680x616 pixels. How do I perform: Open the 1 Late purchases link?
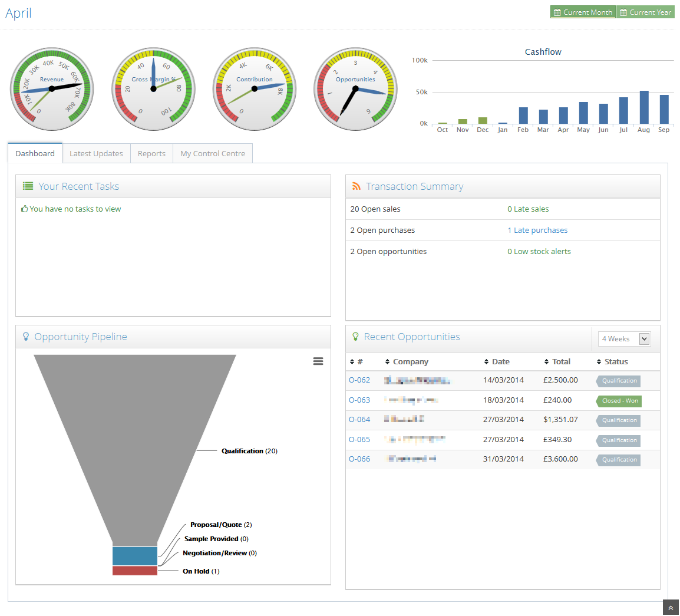tap(537, 230)
